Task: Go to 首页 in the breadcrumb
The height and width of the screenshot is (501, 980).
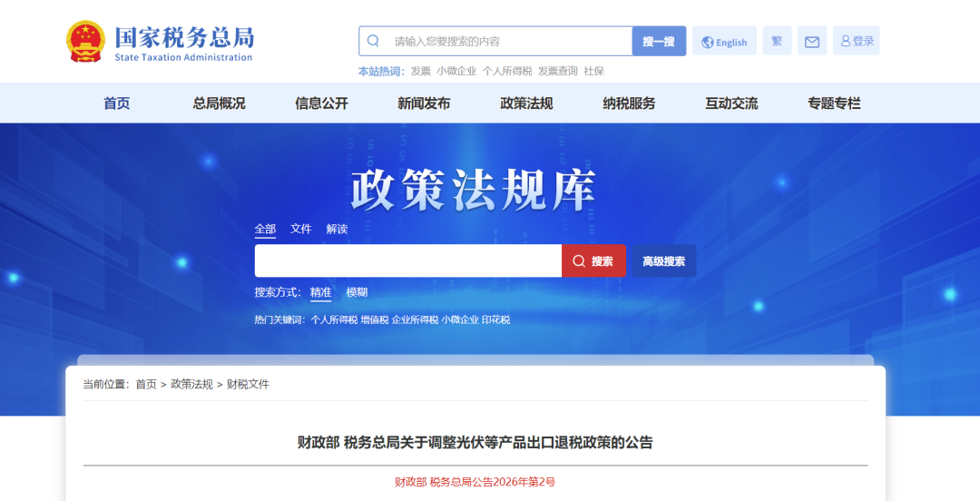Action: (x=146, y=385)
